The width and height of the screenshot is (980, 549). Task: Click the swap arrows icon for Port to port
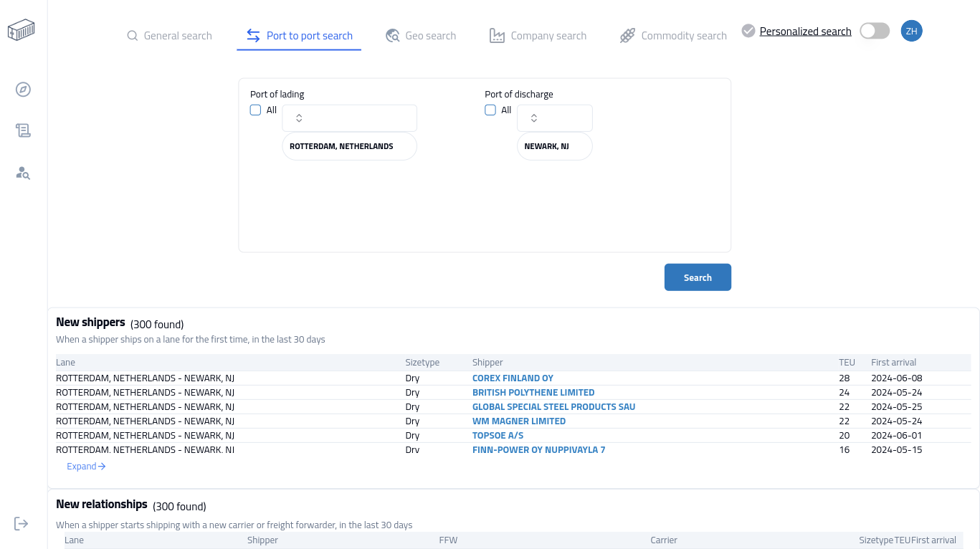point(253,36)
